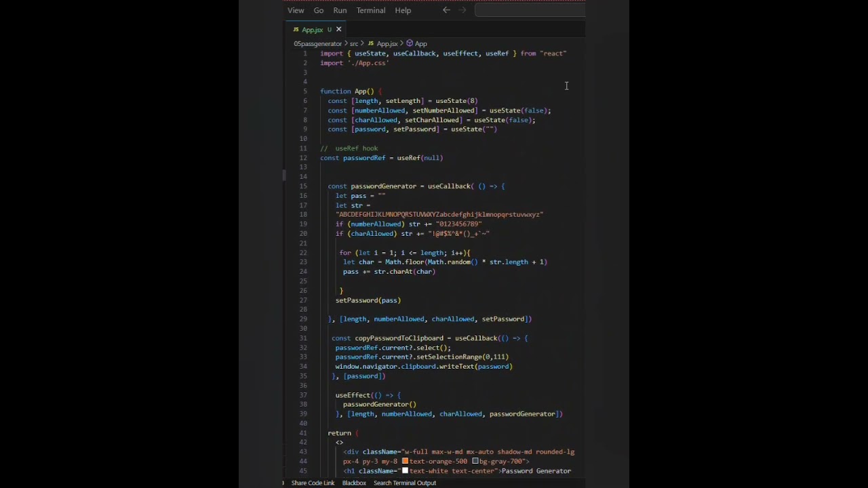Click the bg-gray-700 color swatch
This screenshot has width=868, height=488.
coord(475,461)
